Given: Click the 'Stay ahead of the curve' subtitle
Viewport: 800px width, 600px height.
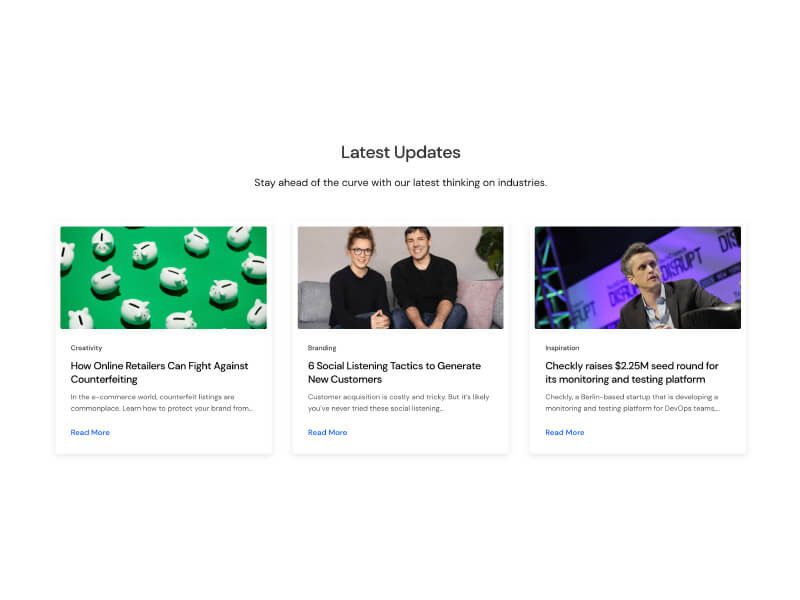Looking at the screenshot, I should (x=401, y=183).
